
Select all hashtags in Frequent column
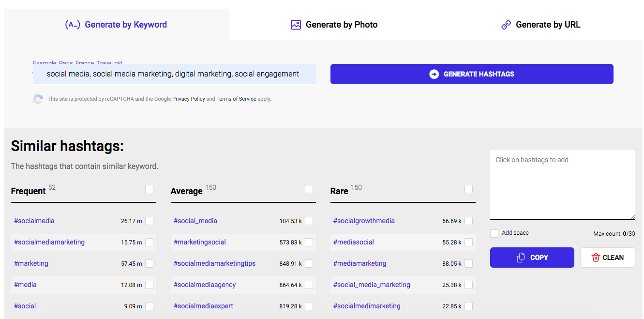pyautogui.click(x=149, y=189)
